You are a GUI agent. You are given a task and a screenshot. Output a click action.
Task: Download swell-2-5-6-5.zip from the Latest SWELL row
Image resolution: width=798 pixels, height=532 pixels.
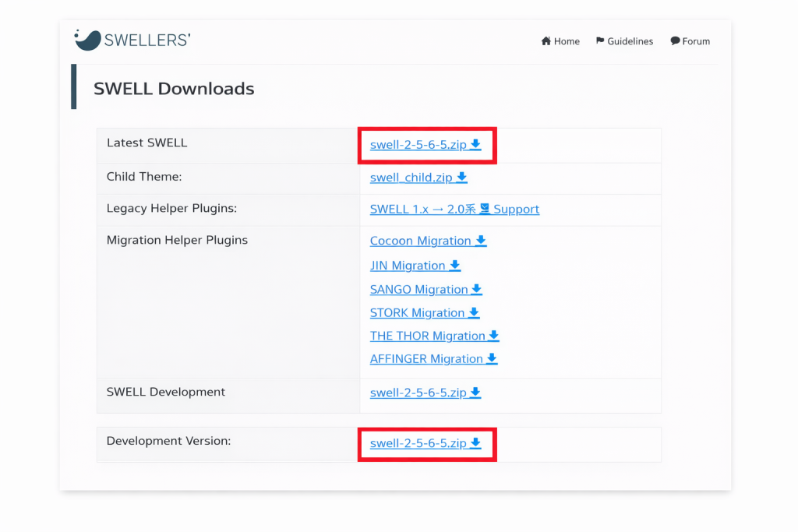418,144
